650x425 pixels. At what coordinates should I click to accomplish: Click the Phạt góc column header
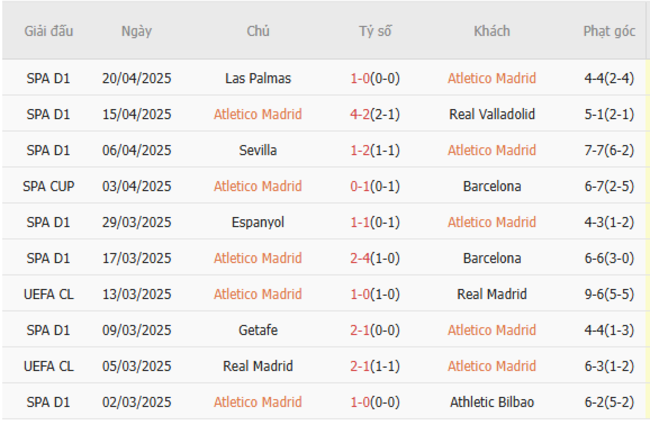point(609,31)
